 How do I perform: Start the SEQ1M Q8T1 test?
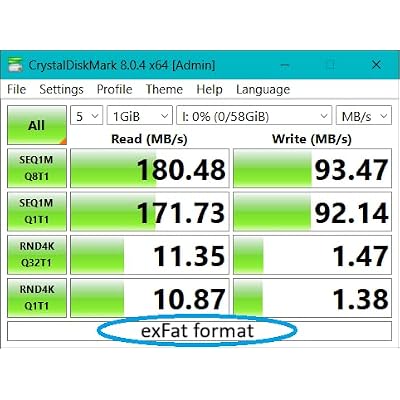point(37,168)
